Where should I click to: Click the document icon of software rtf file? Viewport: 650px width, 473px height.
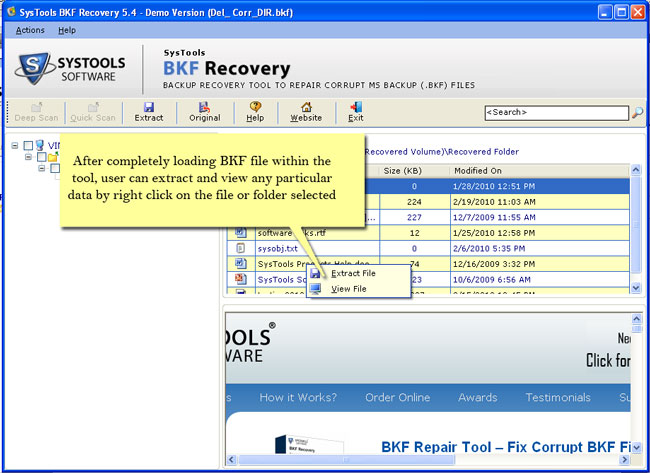[x=240, y=233]
